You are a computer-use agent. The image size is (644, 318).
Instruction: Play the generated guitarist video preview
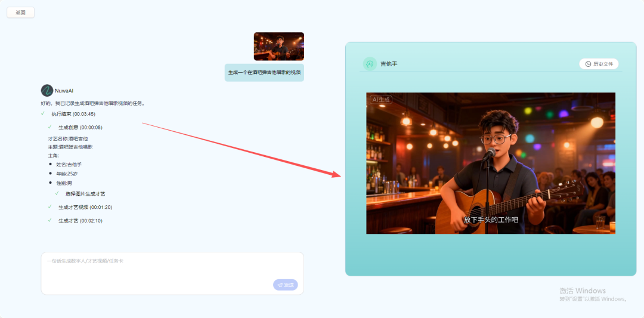(x=490, y=163)
